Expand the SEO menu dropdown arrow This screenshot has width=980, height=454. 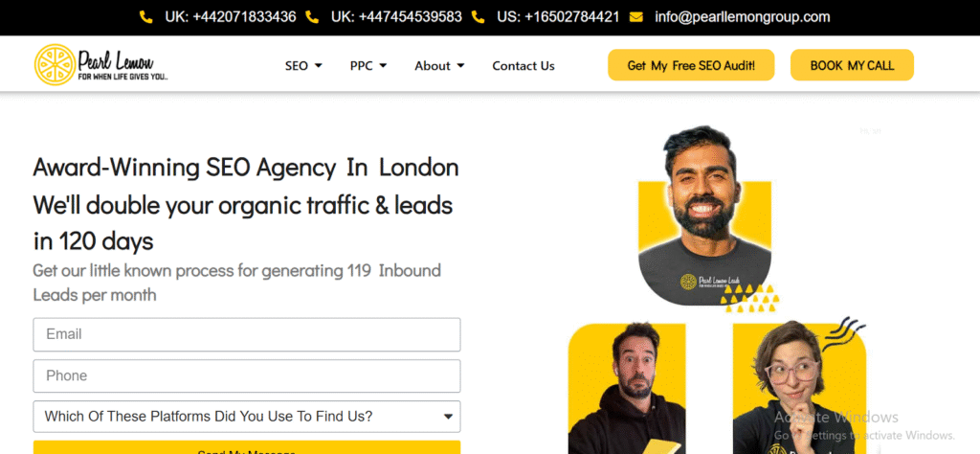pos(318,66)
